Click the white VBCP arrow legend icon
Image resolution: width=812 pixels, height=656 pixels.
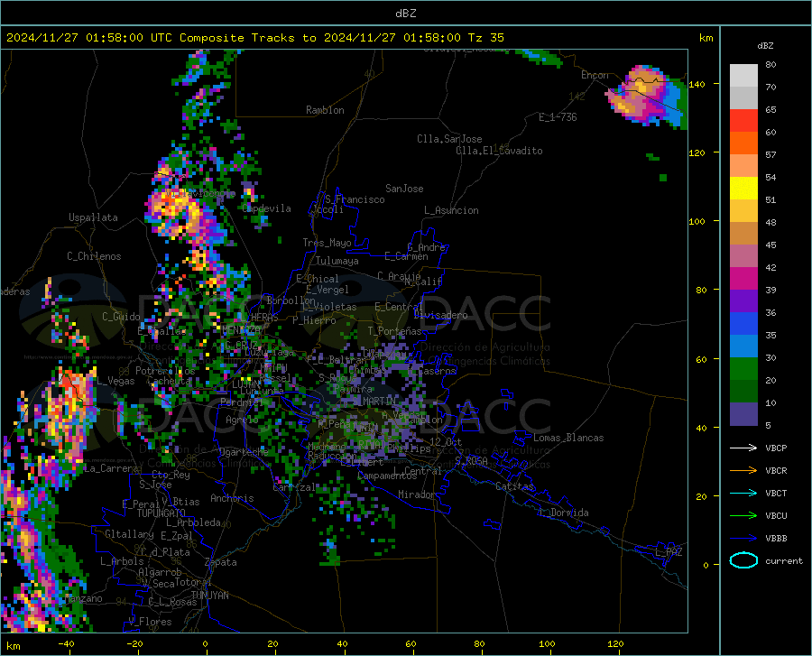coord(743,448)
